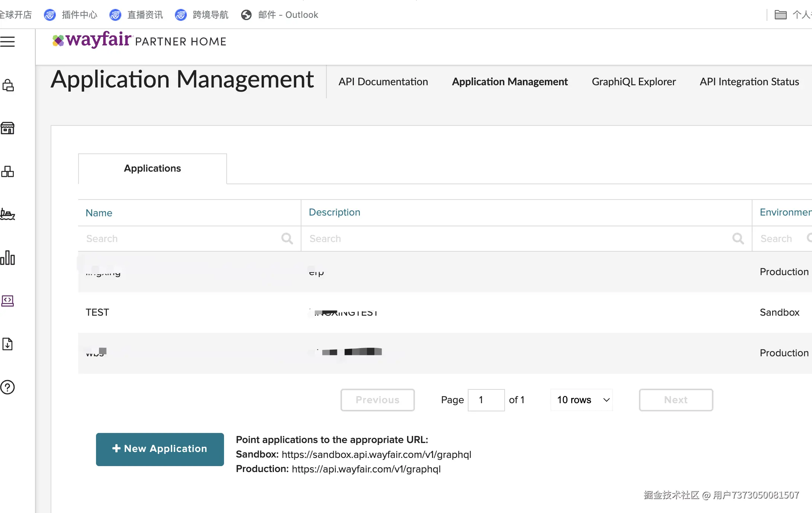Click the Name column search magnifier

[287, 239]
